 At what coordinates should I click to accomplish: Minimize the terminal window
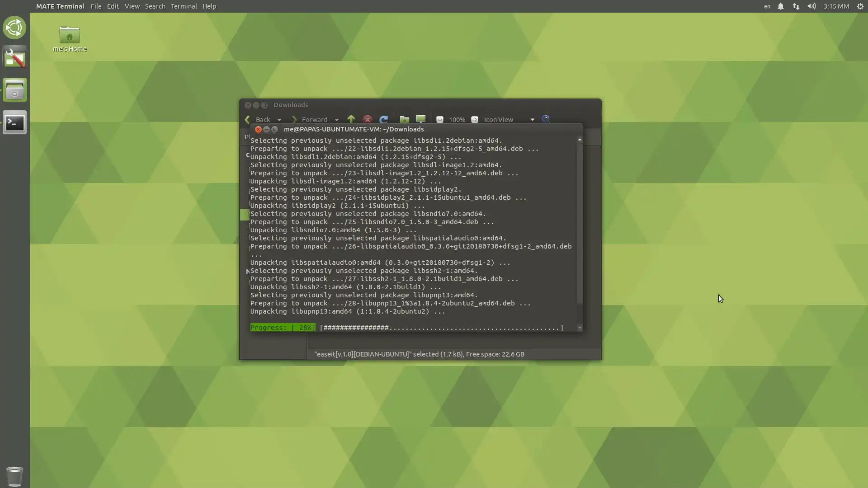click(266, 129)
